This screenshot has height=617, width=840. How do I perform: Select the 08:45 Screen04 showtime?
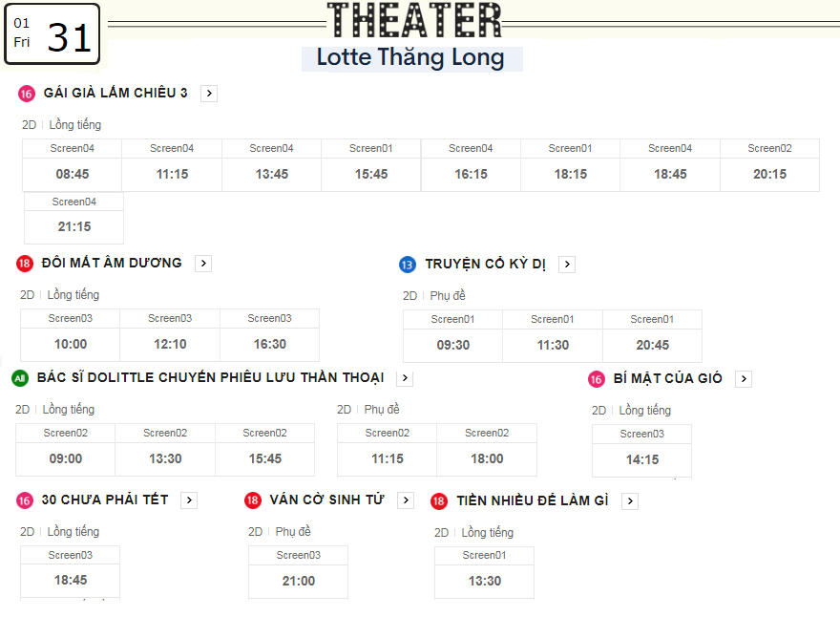73,165
